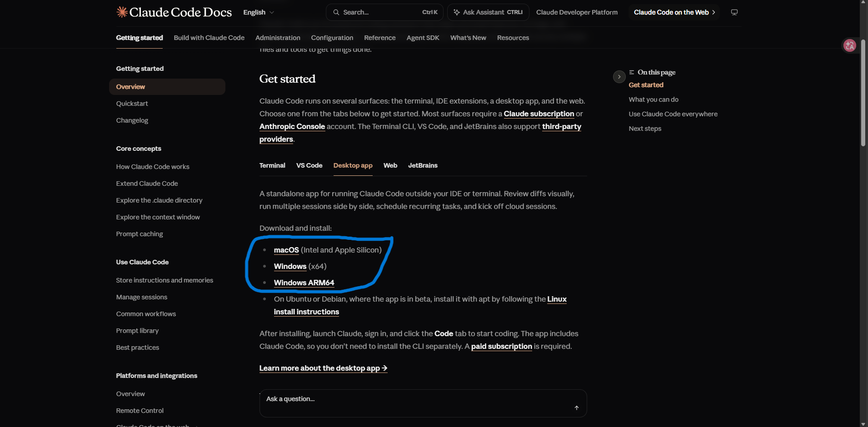Open Learn more about the desktop app
This screenshot has height=427, width=868.
coord(323,368)
